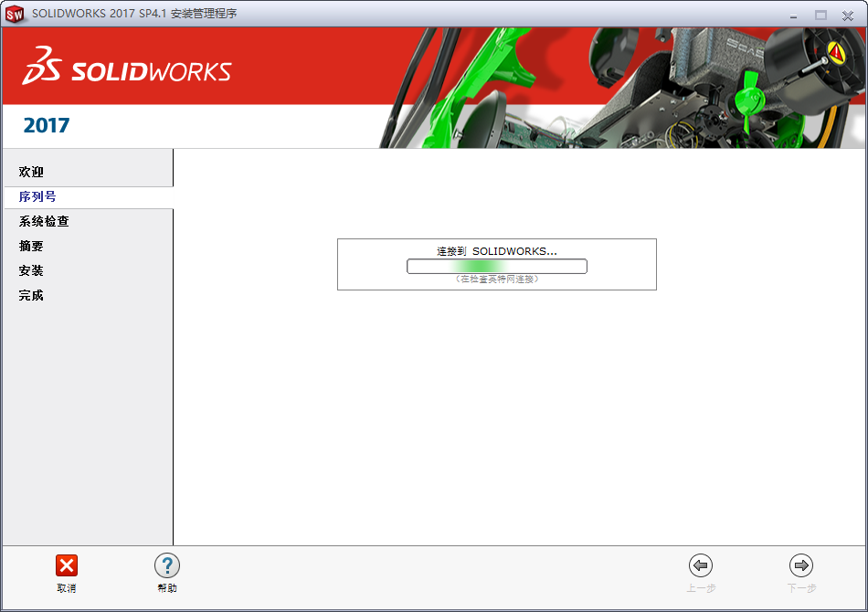Click the 2017 version label
868x612 pixels.
[47, 126]
